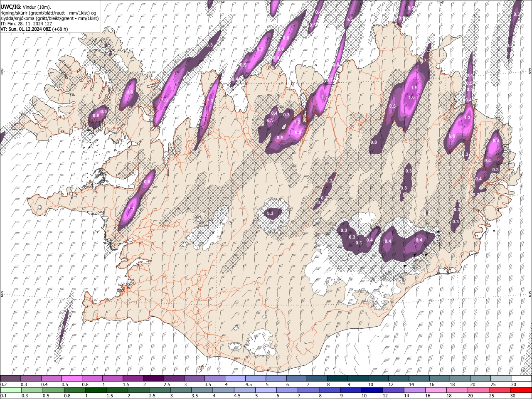
Task: Pick the pale grey upper swatch between 25 and 30
Action: tap(501, 378)
